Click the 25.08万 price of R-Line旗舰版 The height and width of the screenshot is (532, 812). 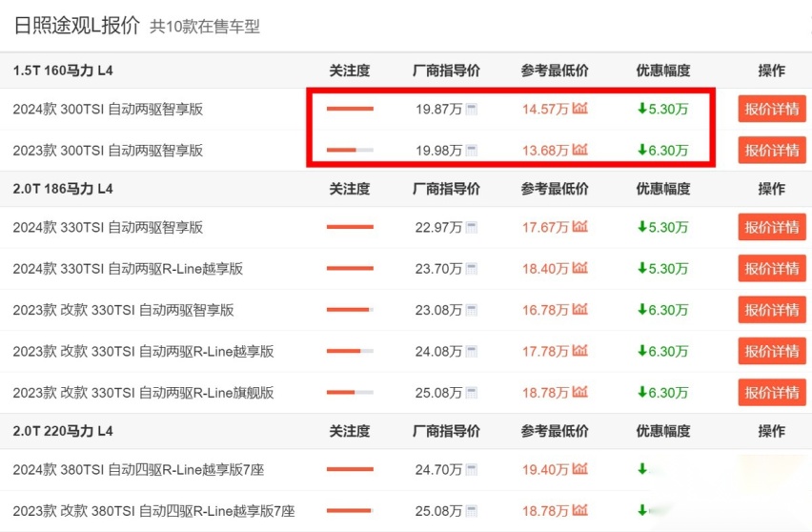438,393
